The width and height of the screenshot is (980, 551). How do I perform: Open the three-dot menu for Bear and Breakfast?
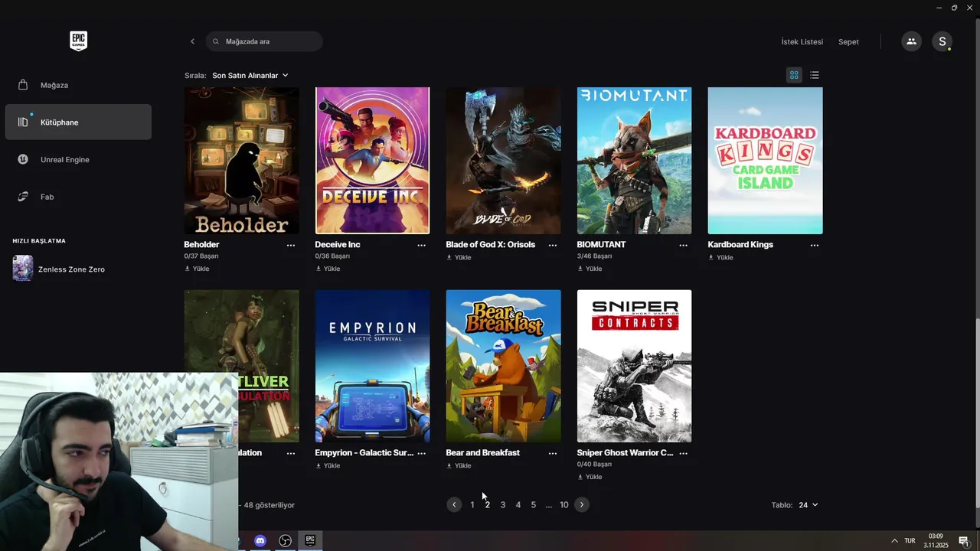click(552, 453)
